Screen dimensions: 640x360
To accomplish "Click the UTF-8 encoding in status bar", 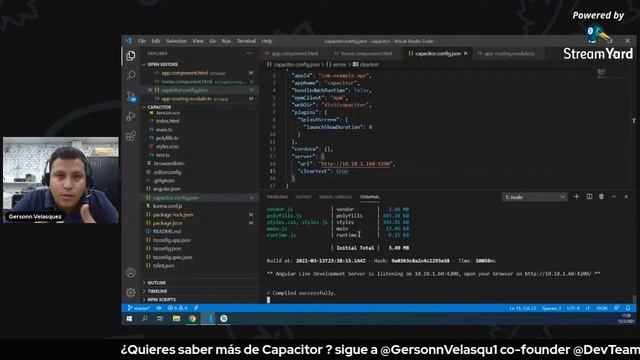I will [573, 308].
